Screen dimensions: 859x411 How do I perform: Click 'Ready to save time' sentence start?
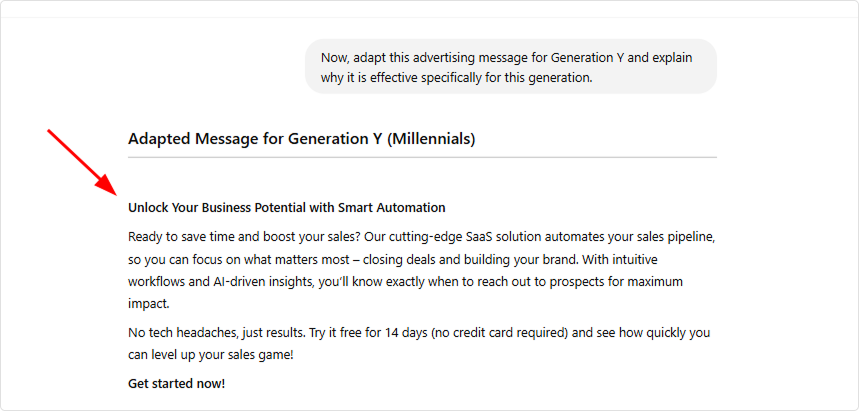pos(174,237)
